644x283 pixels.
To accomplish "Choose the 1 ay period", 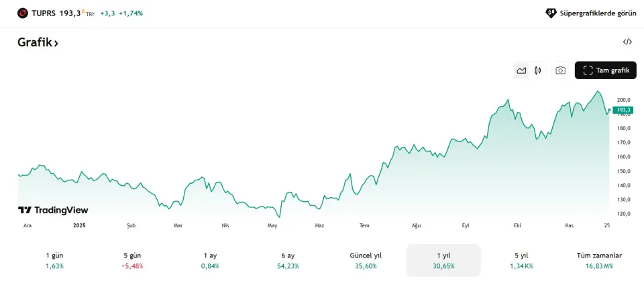I will [210, 260].
